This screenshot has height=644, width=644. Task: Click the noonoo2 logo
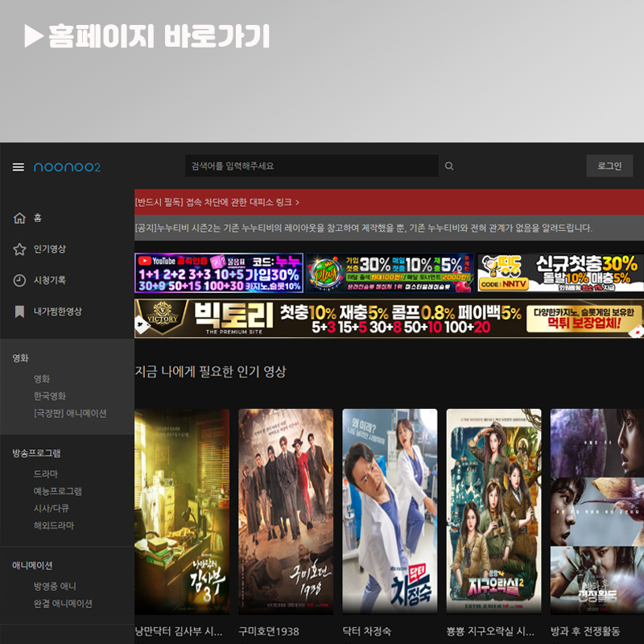[x=67, y=167]
